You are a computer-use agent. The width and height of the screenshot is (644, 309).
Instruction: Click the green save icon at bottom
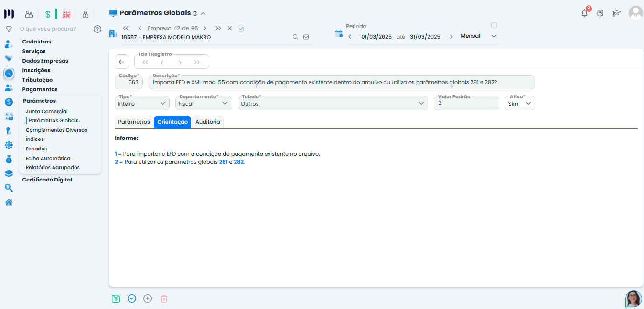[116, 298]
